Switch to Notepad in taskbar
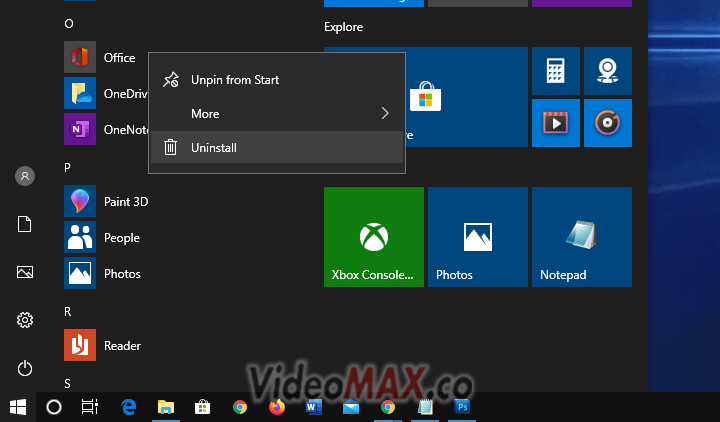This screenshot has height=422, width=720. 425,407
